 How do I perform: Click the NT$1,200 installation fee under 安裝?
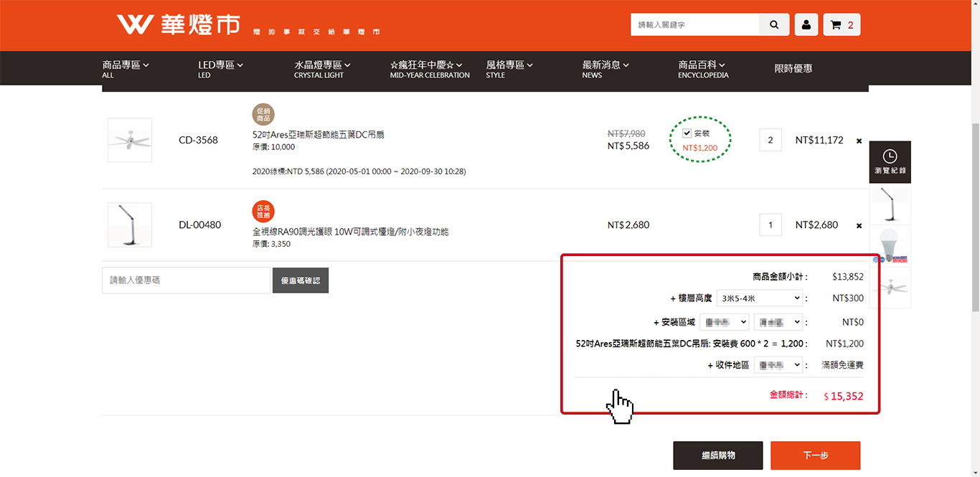(x=699, y=148)
